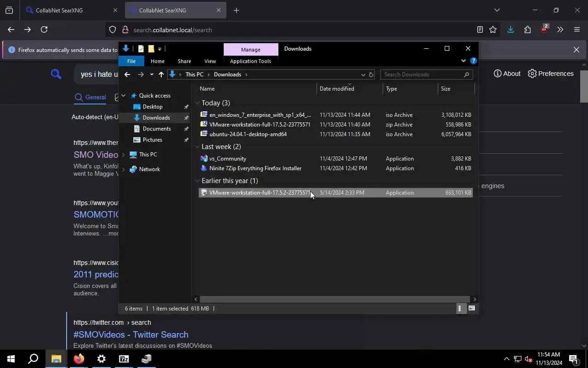
Task: Expand the Explorer ribbon chevron
Action: 463,61
